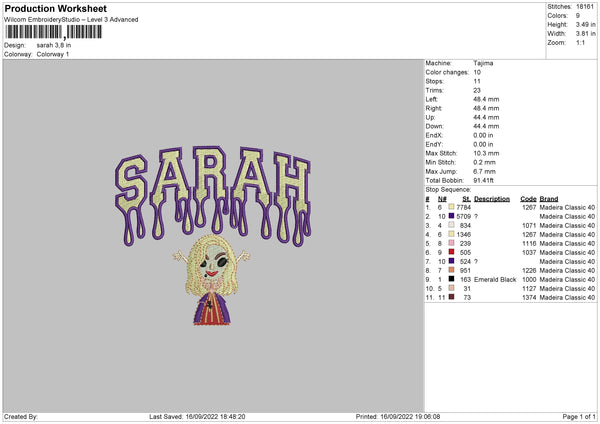Viewport: 600px width, 424px height.
Task: Click the Machine value Tajima
Action: click(x=483, y=63)
